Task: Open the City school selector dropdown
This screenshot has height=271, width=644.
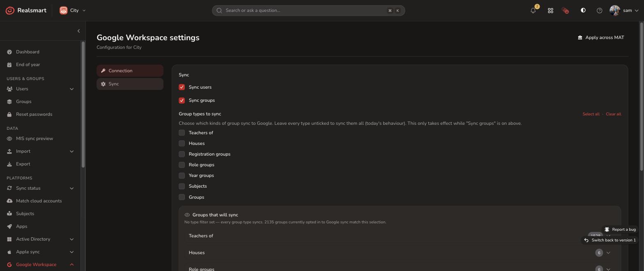Action: click(73, 10)
